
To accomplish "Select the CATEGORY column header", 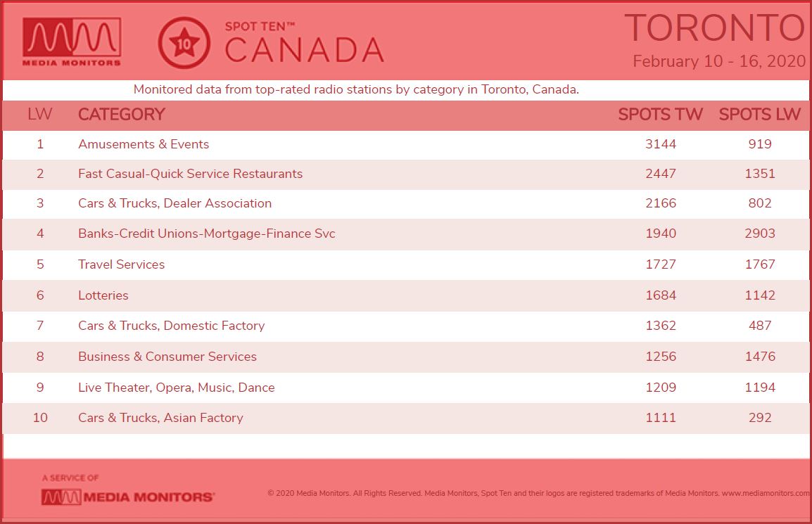I will 122,114.
